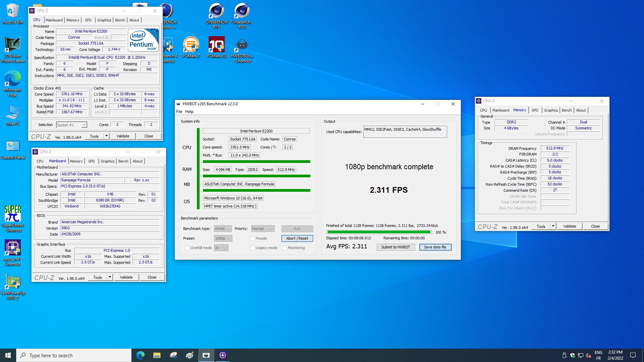Image resolution: width=644 pixels, height=362 pixels.
Task: Click the 2.311 FPS result text
Action: pos(389,190)
